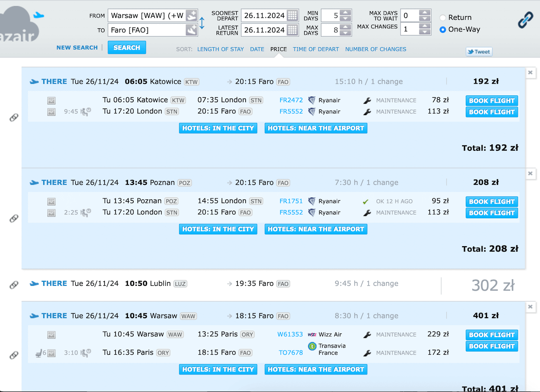Click airport picker icon in the From field
Screen dimensions: 540x392
tap(191, 15)
